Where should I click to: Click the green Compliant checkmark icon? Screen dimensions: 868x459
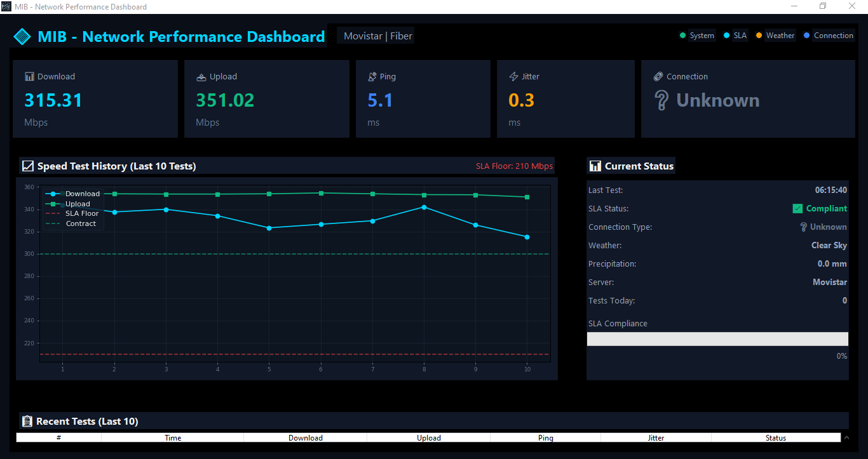point(797,208)
